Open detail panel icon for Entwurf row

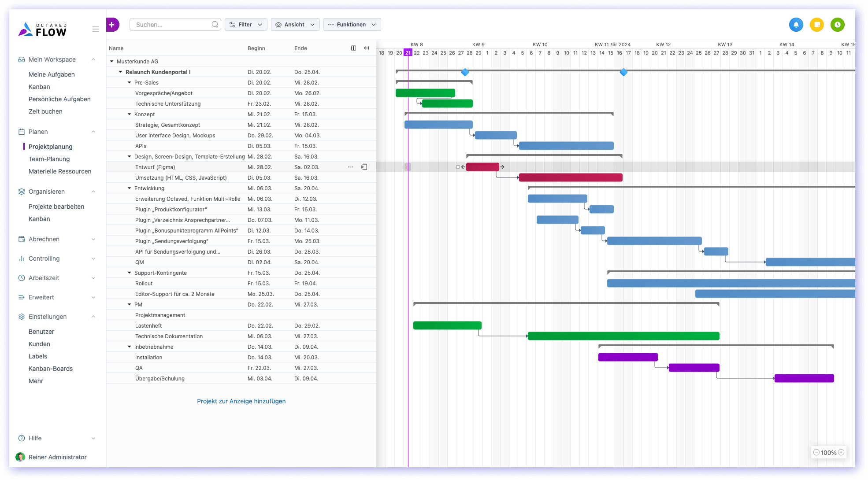pos(364,167)
